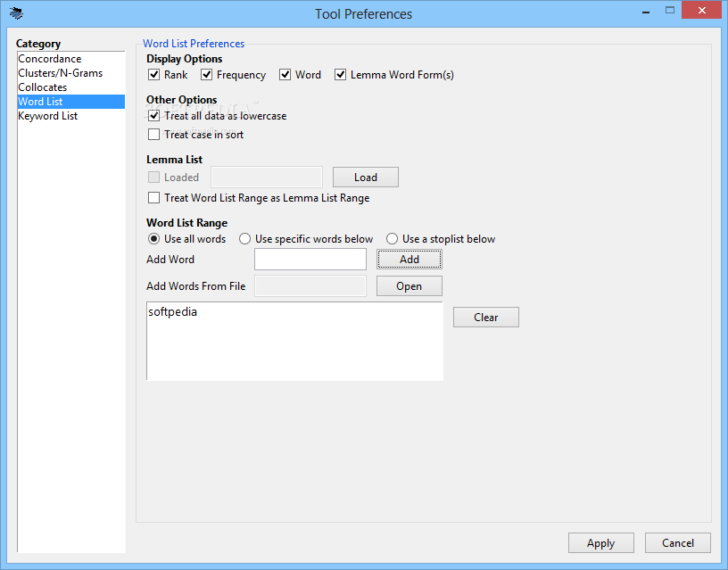
Task: Open Keyword List preferences
Action: pyautogui.click(x=71, y=116)
